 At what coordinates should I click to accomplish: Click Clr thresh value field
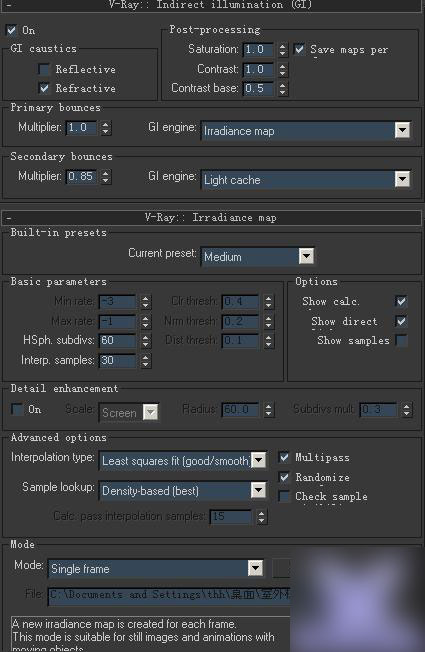(x=240, y=301)
